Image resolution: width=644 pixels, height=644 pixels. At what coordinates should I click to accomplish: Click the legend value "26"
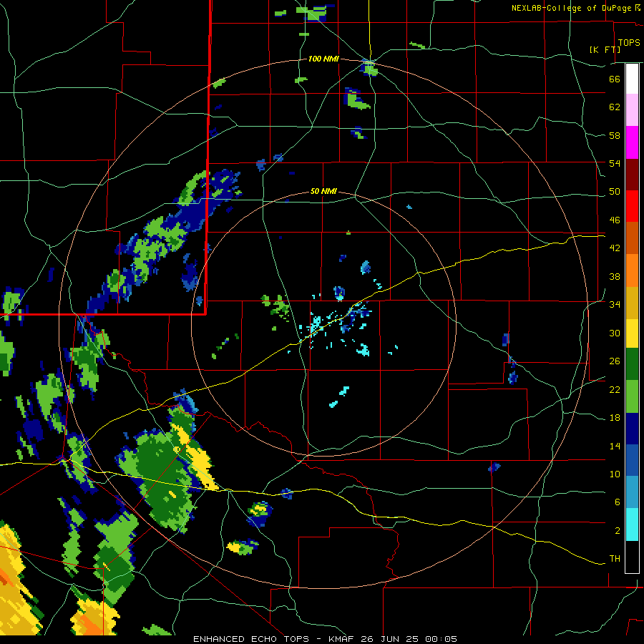pos(615,361)
